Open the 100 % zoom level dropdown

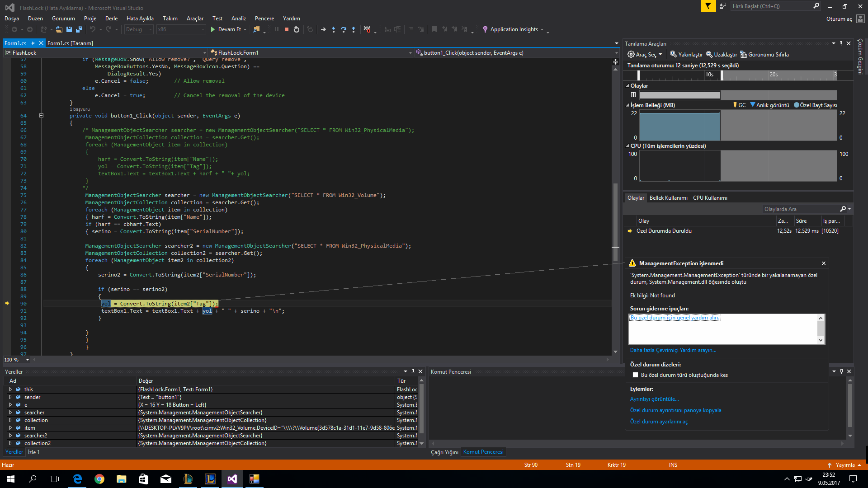(28, 360)
